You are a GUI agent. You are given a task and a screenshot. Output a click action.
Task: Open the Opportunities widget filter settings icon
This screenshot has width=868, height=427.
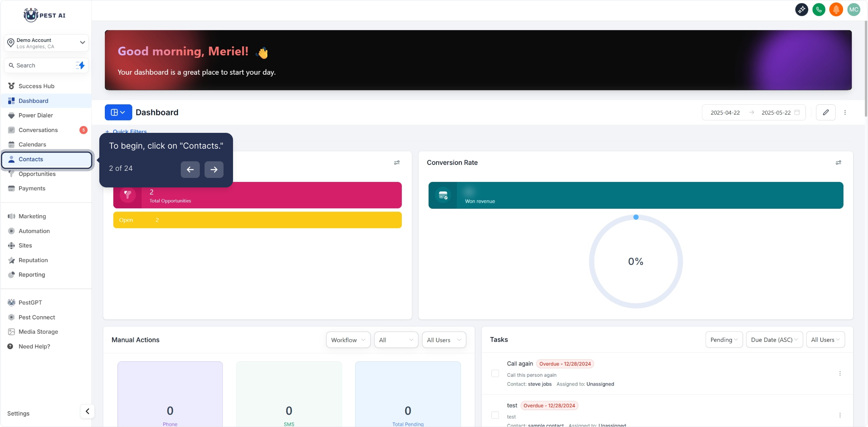pos(397,162)
